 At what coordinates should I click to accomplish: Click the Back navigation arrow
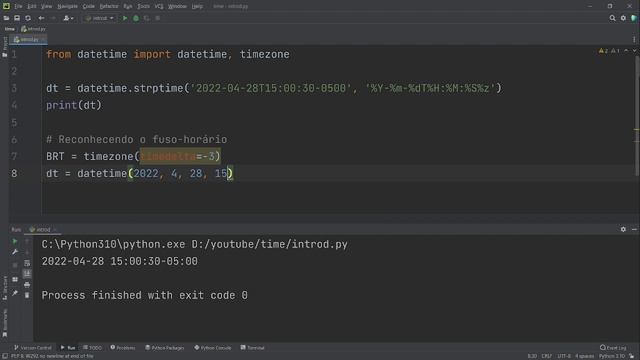(41, 18)
